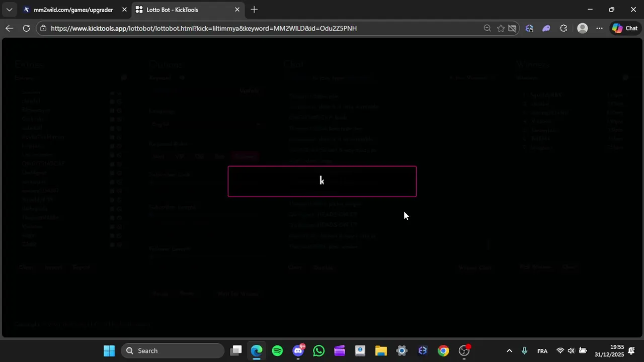Open the gray disk utility taskbar icon
This screenshot has height=362, width=644.
[x=360, y=350]
